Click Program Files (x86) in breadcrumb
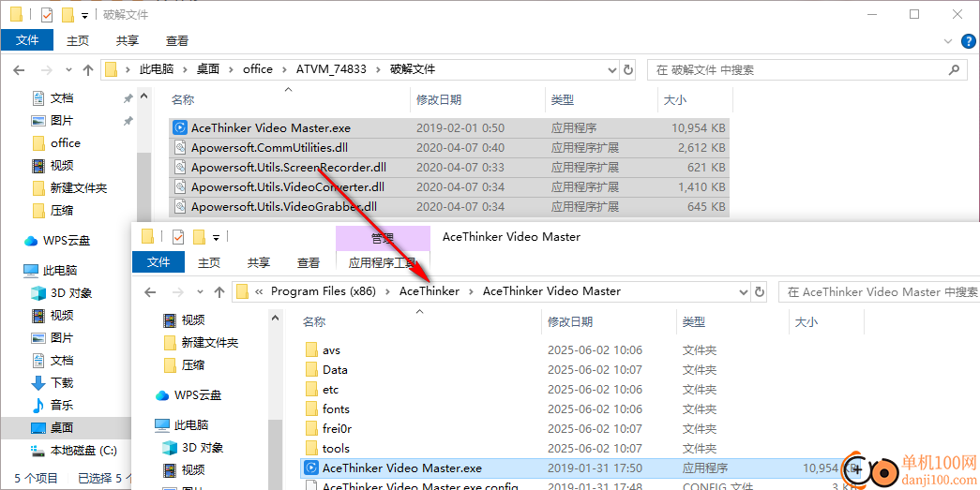This screenshot has height=490, width=980. (x=324, y=290)
